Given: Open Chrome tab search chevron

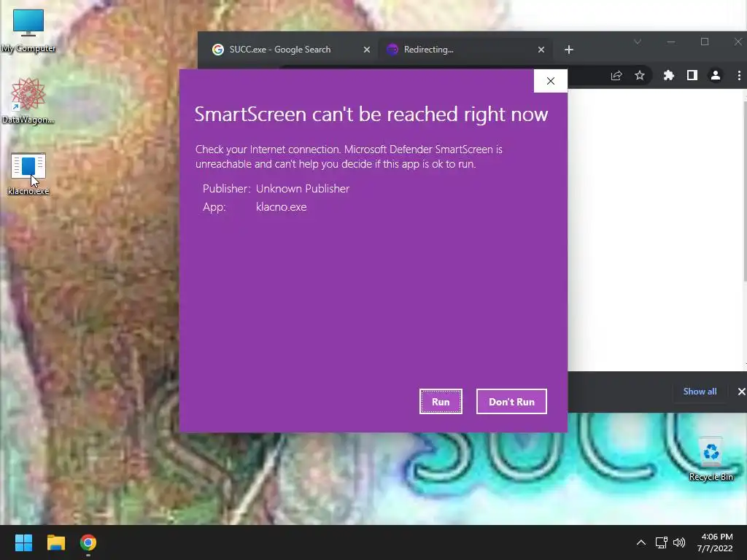Looking at the screenshot, I should click(x=638, y=42).
